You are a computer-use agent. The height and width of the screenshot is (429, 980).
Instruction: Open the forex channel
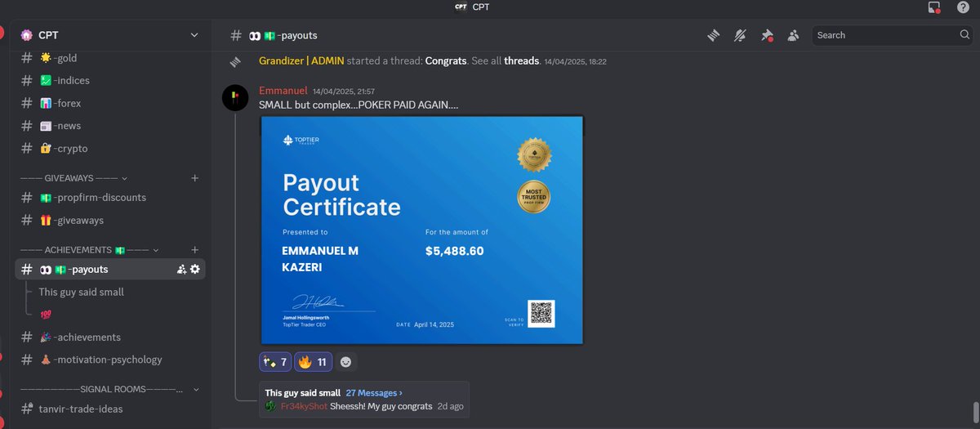click(110, 103)
